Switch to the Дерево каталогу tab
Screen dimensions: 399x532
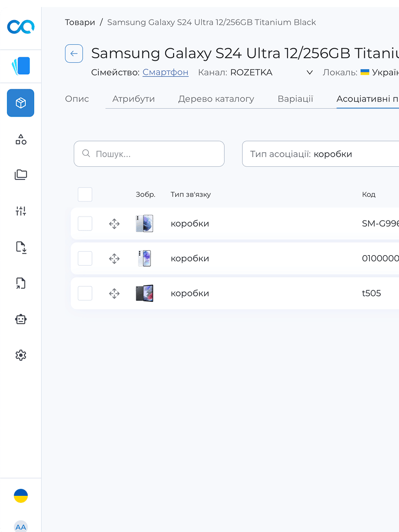(x=216, y=99)
